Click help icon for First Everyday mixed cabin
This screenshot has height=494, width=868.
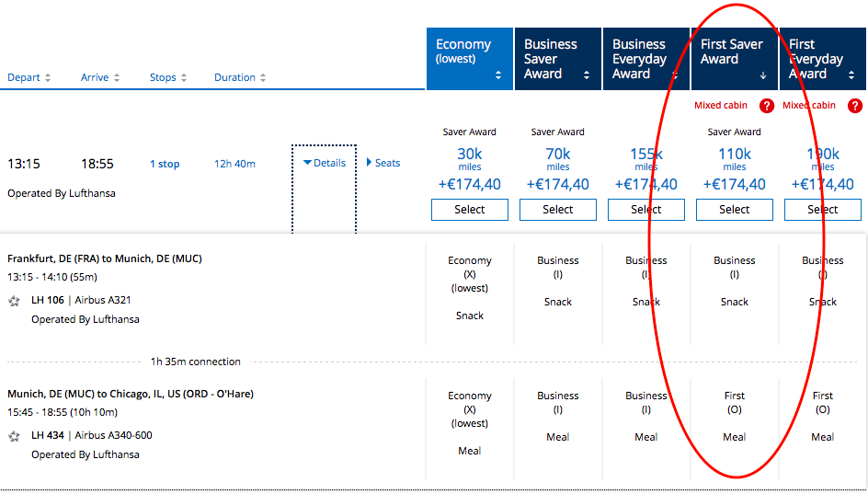click(855, 106)
